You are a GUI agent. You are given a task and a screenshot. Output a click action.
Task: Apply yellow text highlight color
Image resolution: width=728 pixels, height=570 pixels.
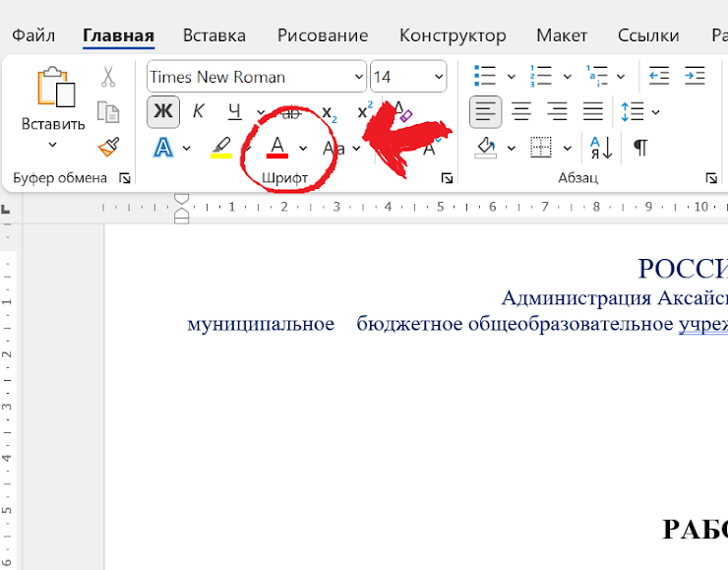[x=221, y=148]
